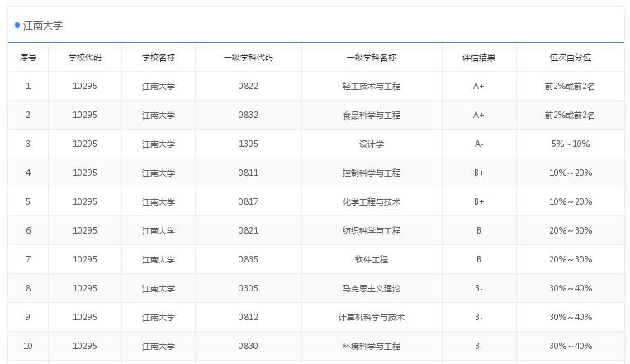Click the 学校代码 column header
This screenshot has height=364, width=630.
click(x=85, y=58)
